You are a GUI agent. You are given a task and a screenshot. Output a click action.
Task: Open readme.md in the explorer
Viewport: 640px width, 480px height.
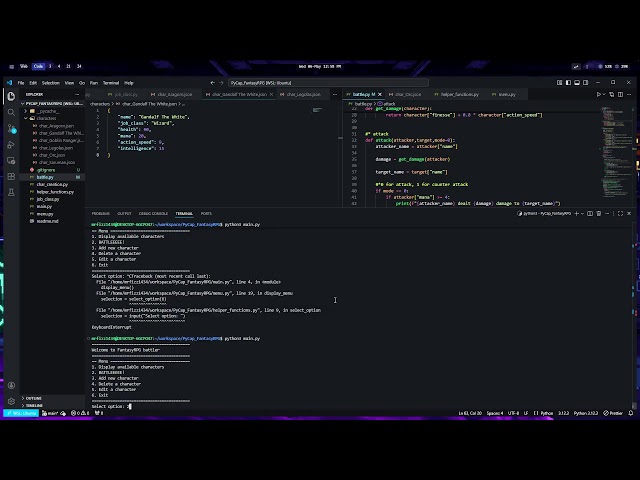coord(47,221)
